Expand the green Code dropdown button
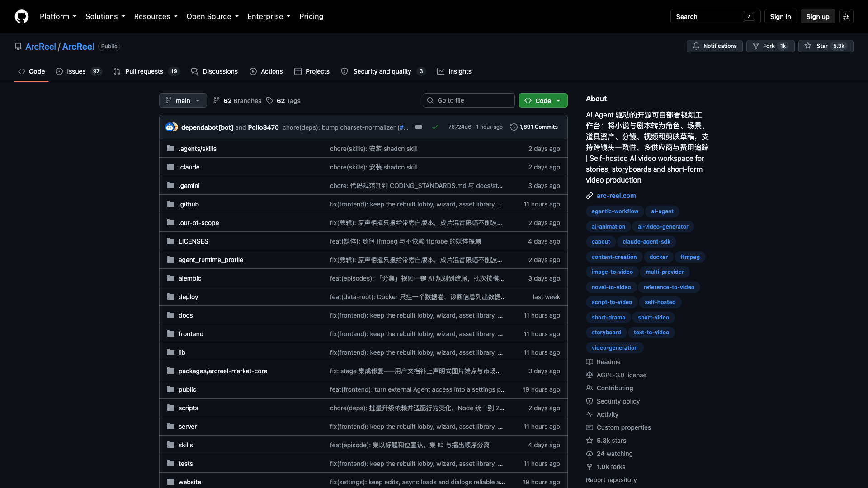Viewport: 868px width, 488px height. pos(543,100)
